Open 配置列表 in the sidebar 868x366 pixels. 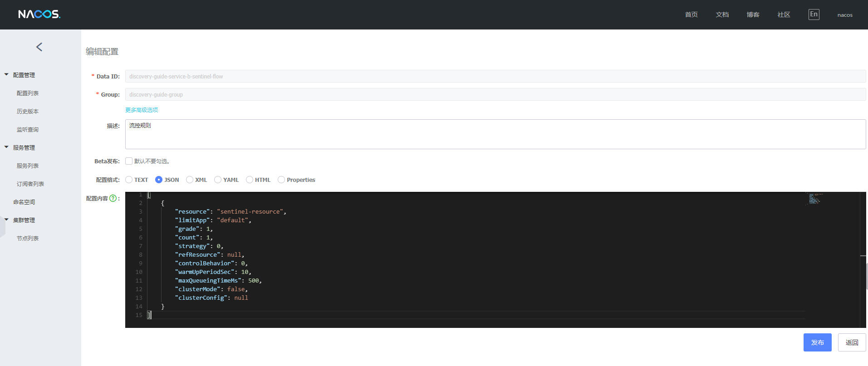click(28, 93)
